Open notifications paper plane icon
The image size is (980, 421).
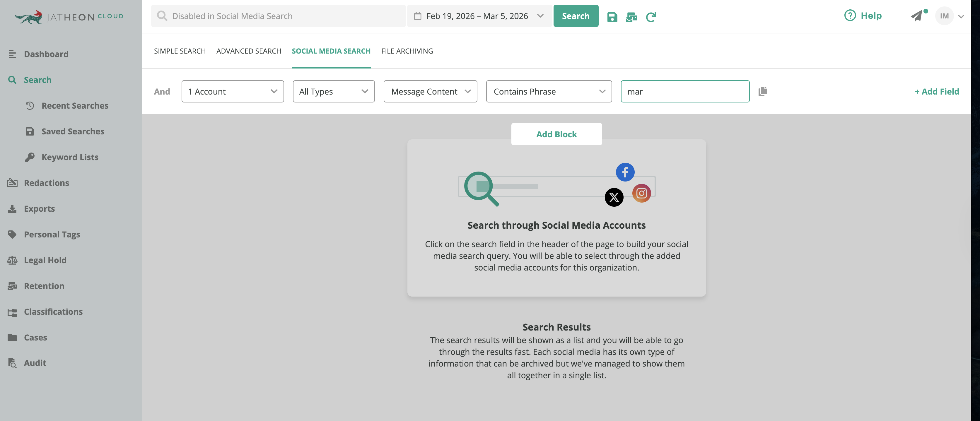[917, 16]
